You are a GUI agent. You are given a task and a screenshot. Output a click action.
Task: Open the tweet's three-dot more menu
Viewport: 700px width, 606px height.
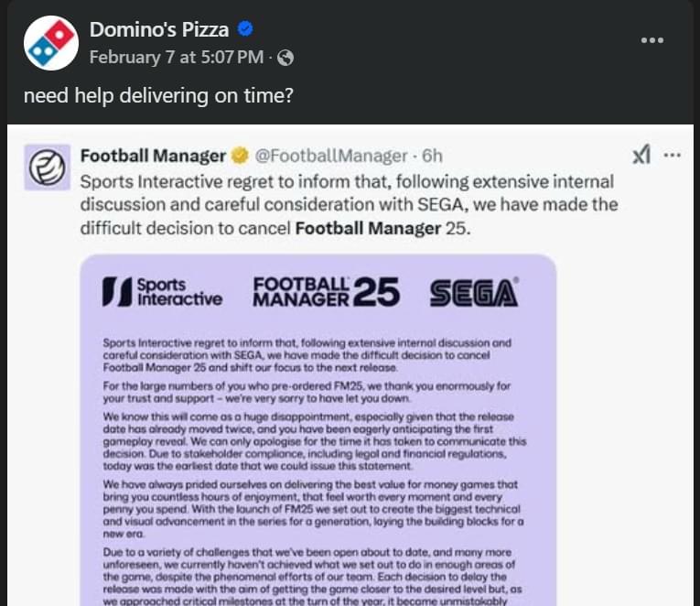coord(672,156)
